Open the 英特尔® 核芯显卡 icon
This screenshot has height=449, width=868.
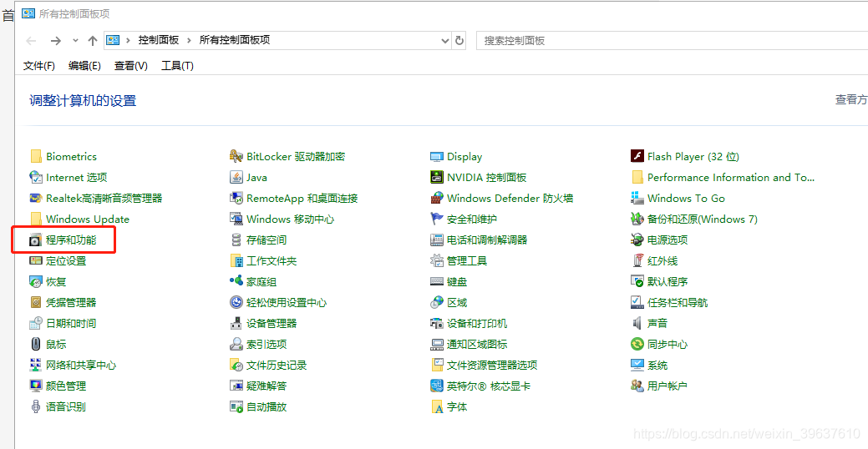pyautogui.click(x=437, y=386)
